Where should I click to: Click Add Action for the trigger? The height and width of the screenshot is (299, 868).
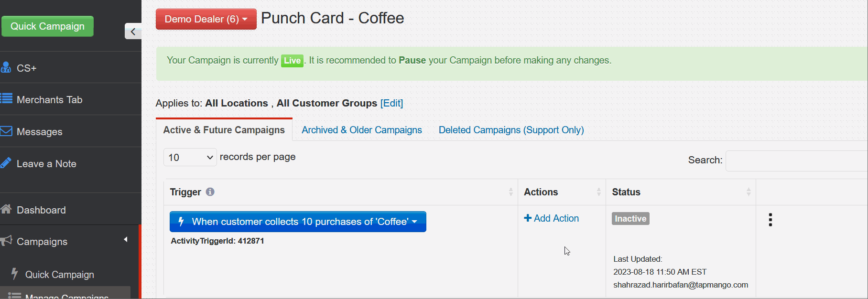click(551, 218)
